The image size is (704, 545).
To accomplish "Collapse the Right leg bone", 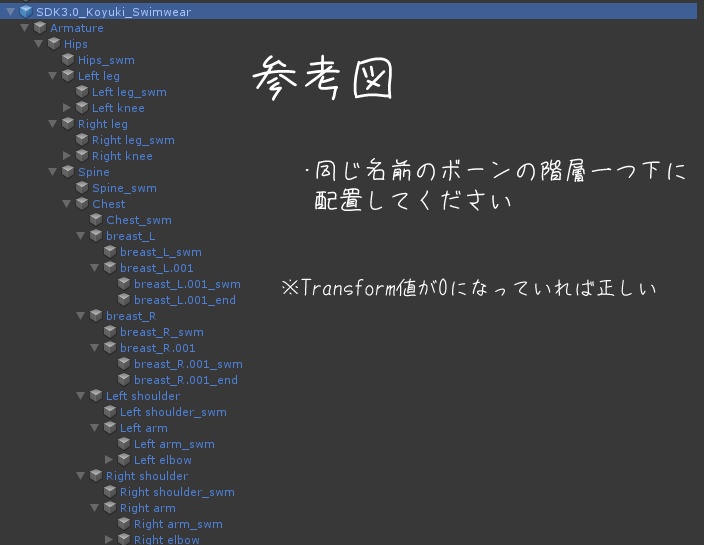I will point(53,124).
